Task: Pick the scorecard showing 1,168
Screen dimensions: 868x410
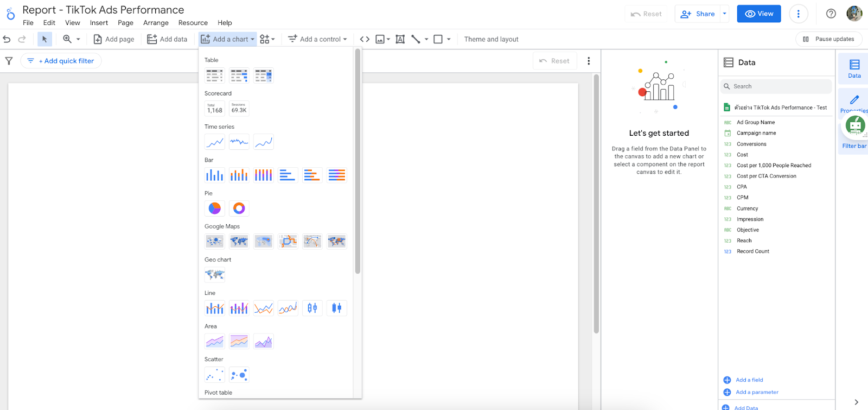Action: point(215,108)
